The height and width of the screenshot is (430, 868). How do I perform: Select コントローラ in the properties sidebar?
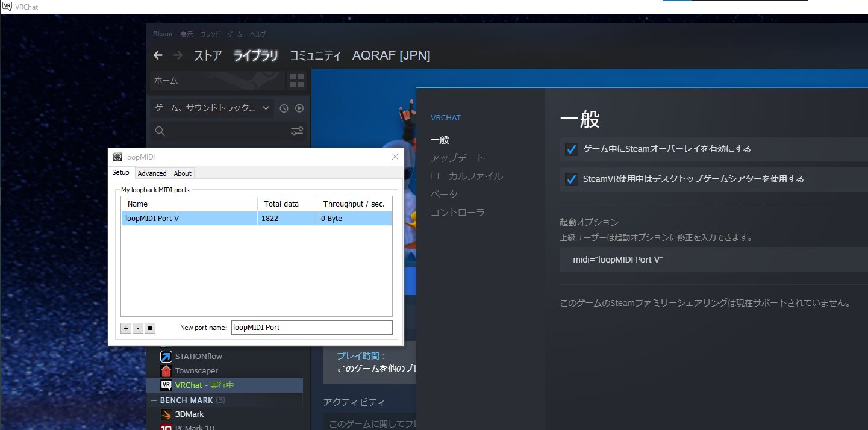[x=458, y=212]
